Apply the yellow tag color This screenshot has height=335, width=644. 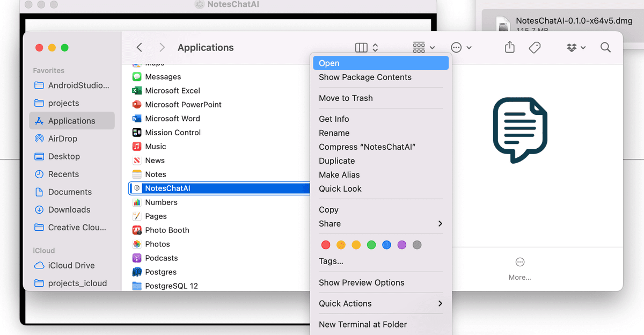coord(356,245)
